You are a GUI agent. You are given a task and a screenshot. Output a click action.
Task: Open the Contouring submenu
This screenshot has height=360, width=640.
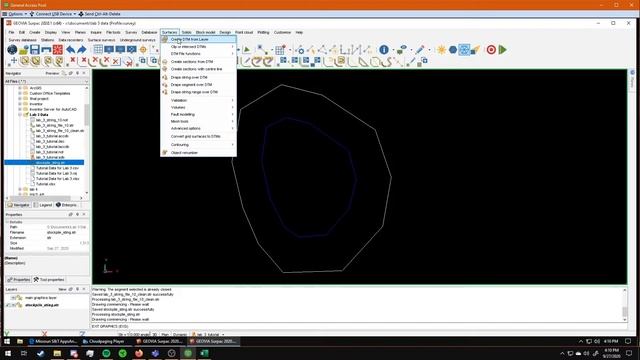tap(198, 145)
